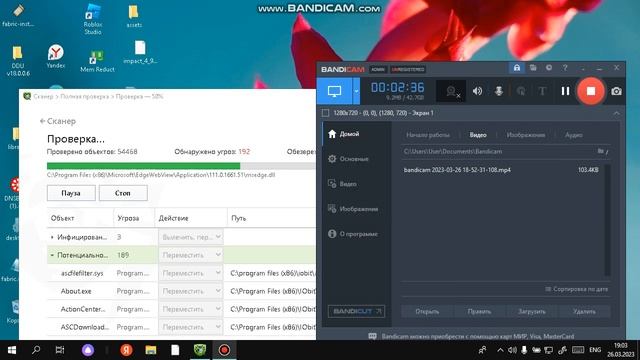The image size is (640, 360).
Task: Toggle microphone icon in Bandicam toolbar
Action: (x=499, y=91)
